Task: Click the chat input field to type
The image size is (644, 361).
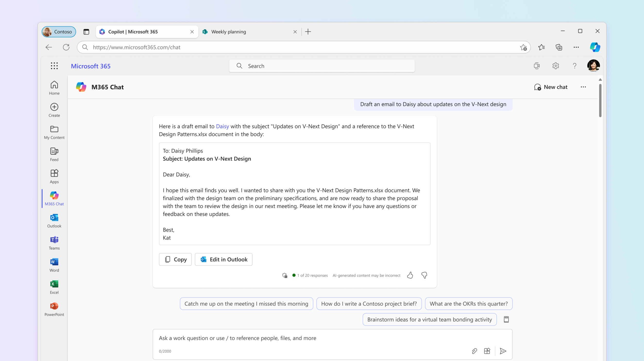Action: tap(332, 338)
